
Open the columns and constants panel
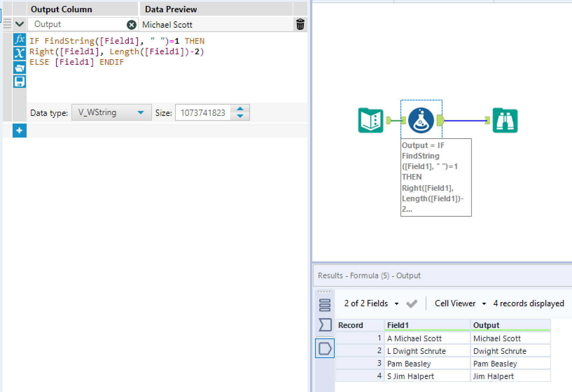pos(20,54)
